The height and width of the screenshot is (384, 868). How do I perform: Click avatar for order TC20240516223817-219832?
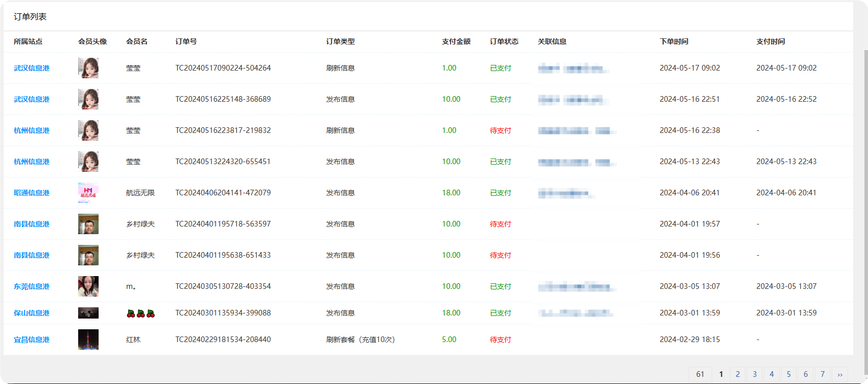coord(88,130)
